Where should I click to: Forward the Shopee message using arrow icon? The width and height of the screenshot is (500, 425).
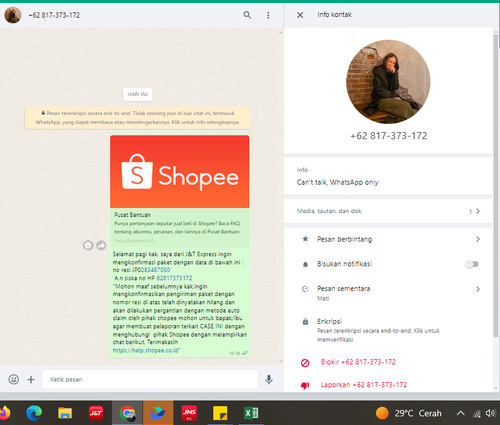click(x=101, y=246)
